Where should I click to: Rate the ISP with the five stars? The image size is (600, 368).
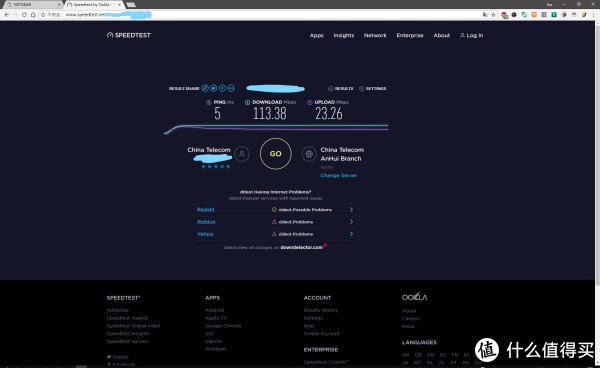pos(216,166)
